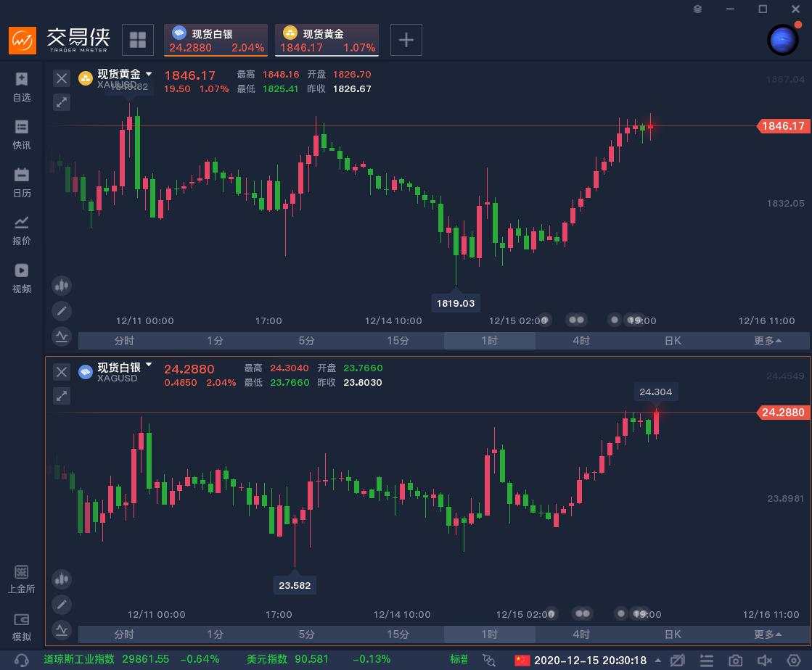Select 1时 timeframe on gold chart
Image resolution: width=812 pixels, height=670 pixels.
click(489, 340)
